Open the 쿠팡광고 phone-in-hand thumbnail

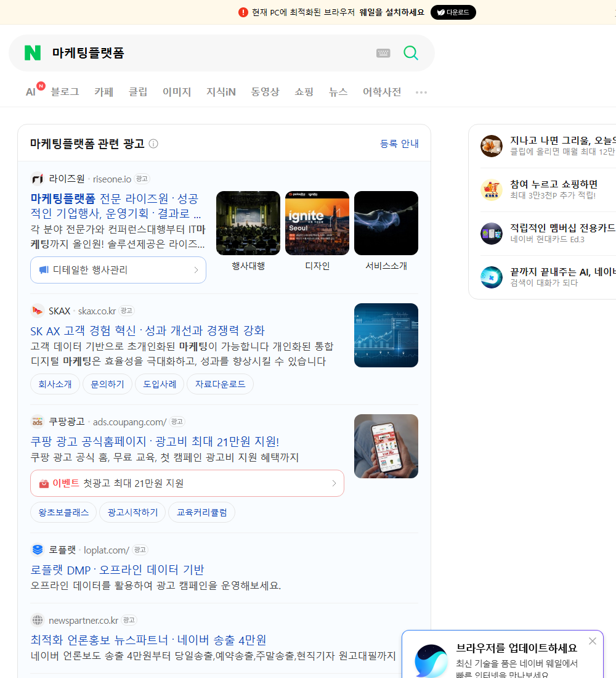pyautogui.click(x=386, y=446)
